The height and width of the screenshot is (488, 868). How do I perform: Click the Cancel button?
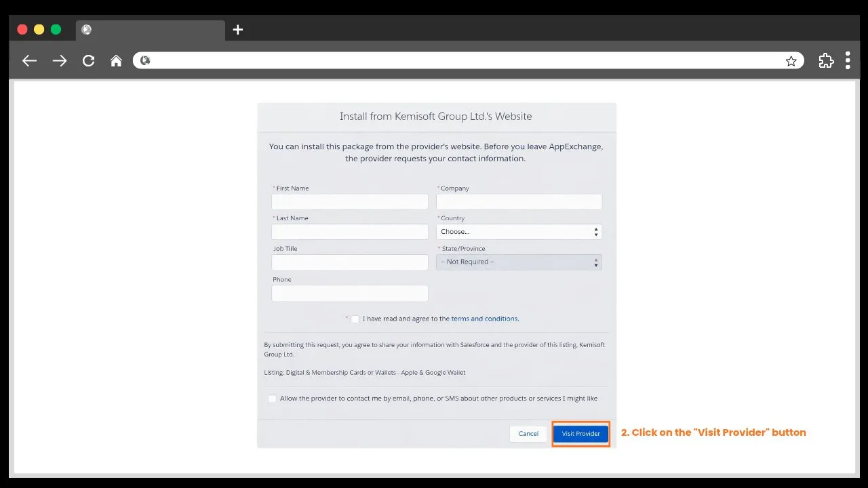[528, 434]
